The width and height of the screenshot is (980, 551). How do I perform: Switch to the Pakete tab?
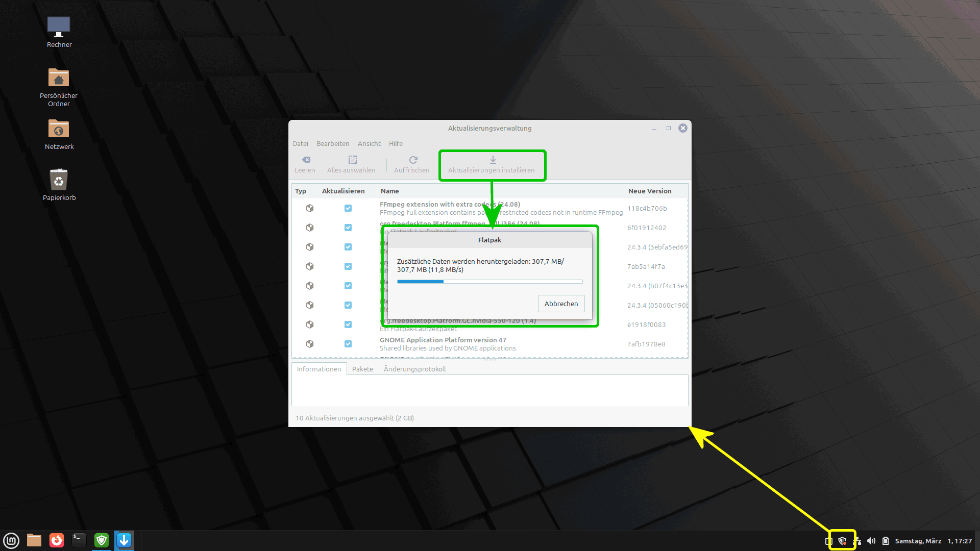coord(362,369)
